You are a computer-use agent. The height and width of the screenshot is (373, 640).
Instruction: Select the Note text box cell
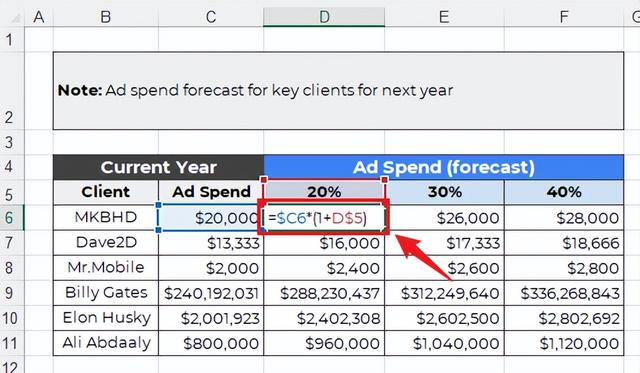tap(338, 91)
